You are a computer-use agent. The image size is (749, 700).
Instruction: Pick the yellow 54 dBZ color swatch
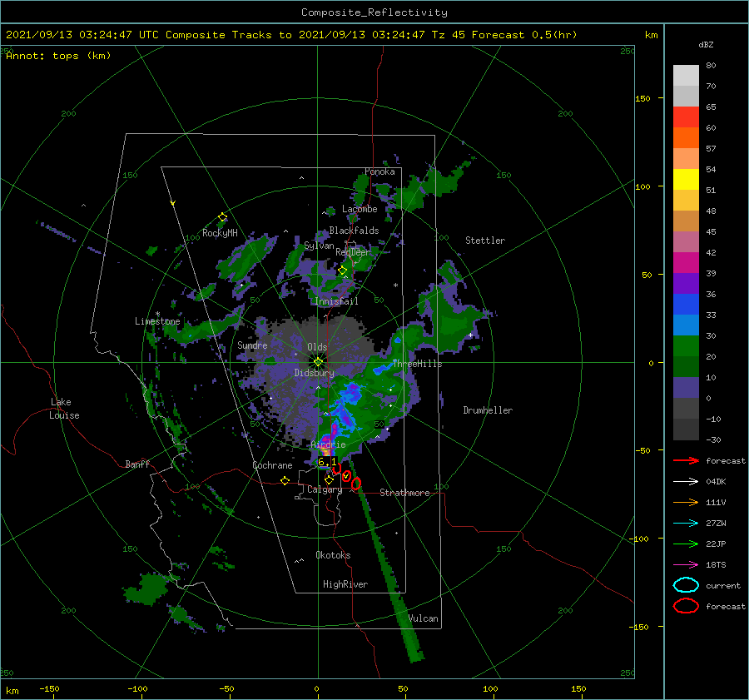[x=686, y=179]
